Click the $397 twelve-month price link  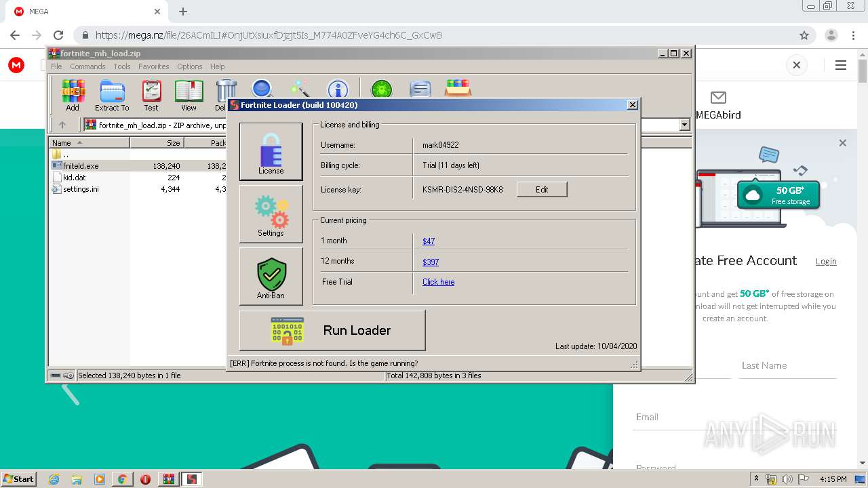pyautogui.click(x=431, y=262)
